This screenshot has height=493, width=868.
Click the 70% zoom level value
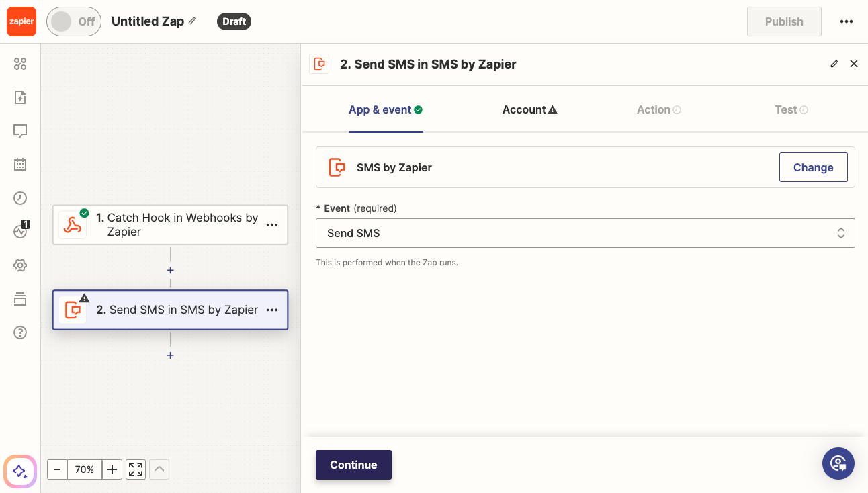pyautogui.click(x=85, y=469)
